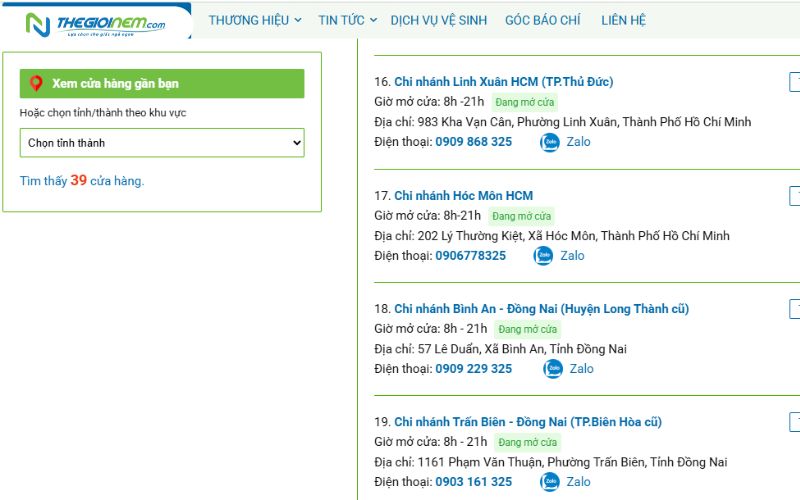
Task: Open Chi nhánh Hóc Môn HCM link
Action: (463, 195)
